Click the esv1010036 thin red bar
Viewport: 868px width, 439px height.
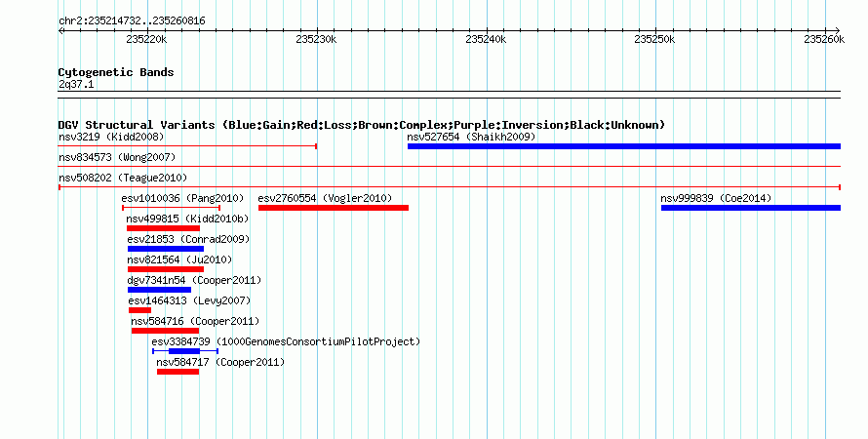pyautogui.click(x=171, y=208)
